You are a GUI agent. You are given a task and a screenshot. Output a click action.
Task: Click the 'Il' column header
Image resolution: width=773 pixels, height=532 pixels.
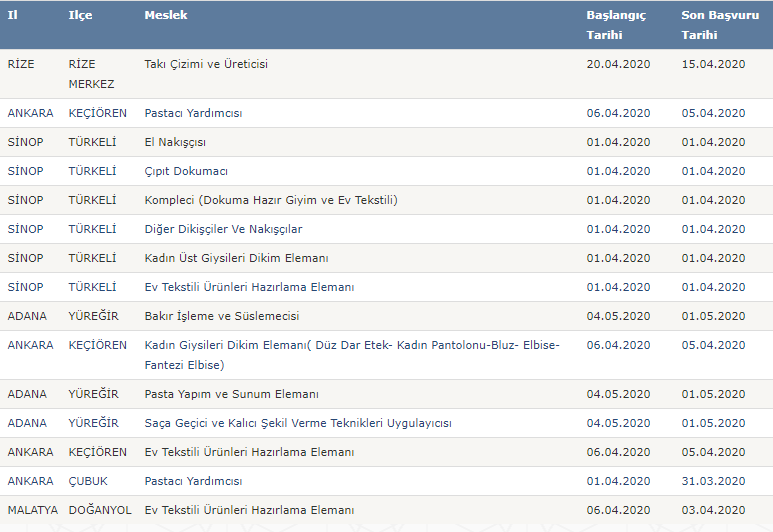coord(13,16)
